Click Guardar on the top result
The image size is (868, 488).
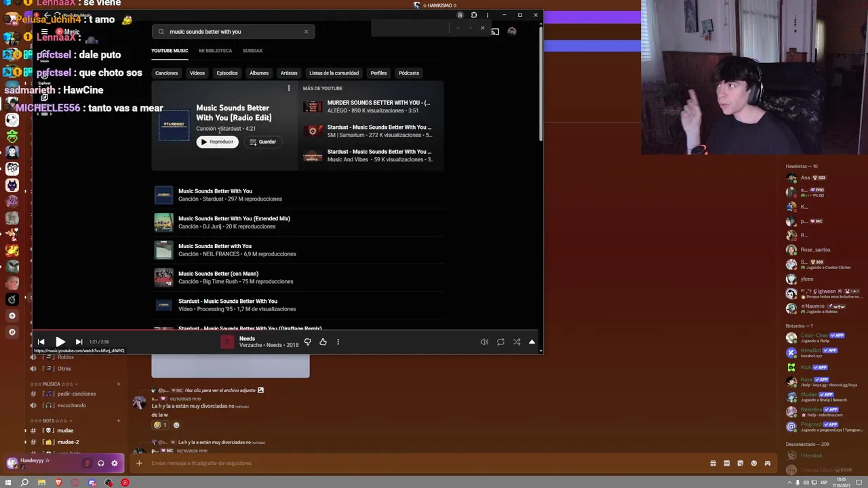pos(263,142)
